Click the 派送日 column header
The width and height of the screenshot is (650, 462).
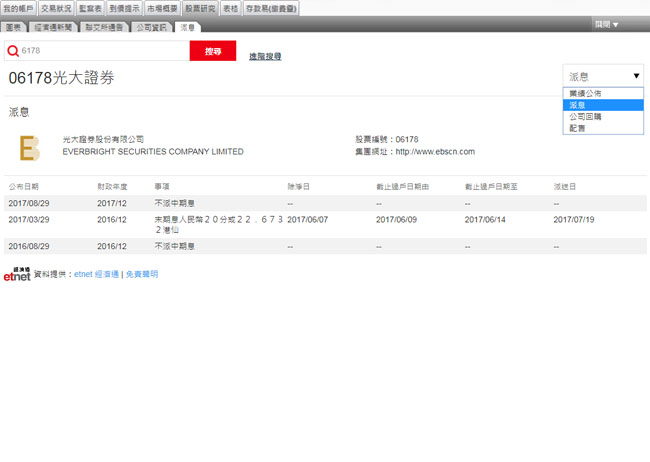coord(565,187)
